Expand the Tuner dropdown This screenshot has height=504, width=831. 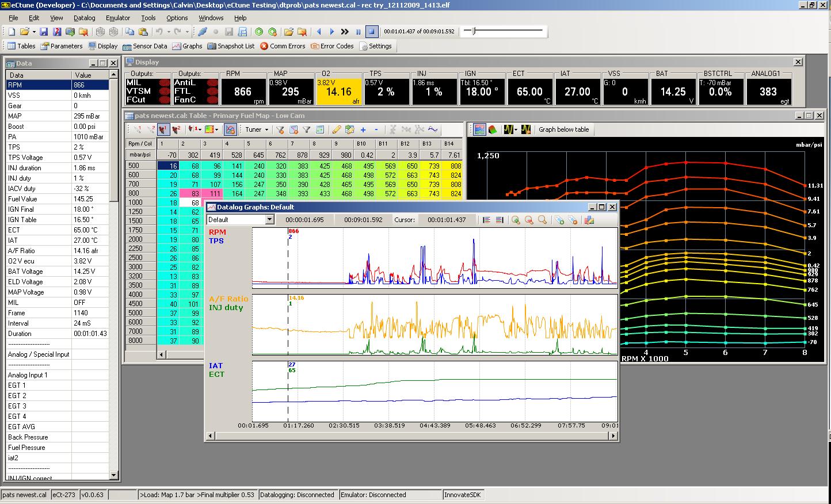pos(257,129)
